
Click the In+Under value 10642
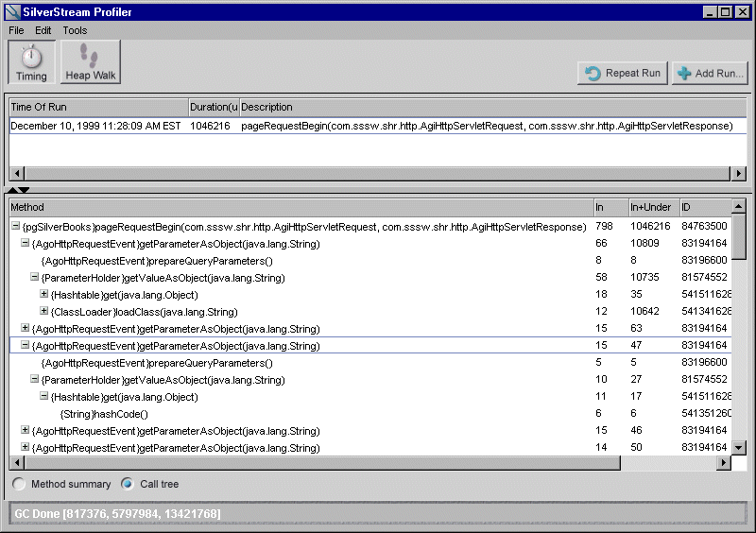pyautogui.click(x=644, y=311)
